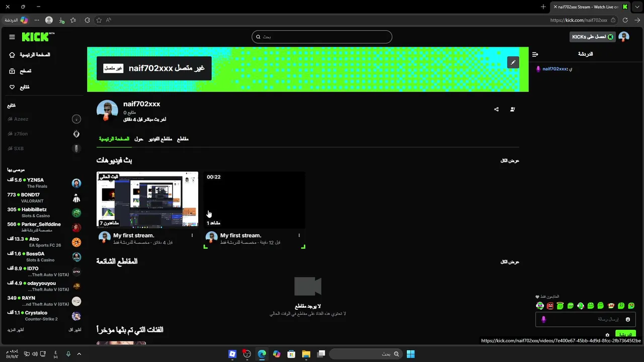Open the Edge settings three-dots menu
The image size is (644, 362).
[x=37, y=20]
